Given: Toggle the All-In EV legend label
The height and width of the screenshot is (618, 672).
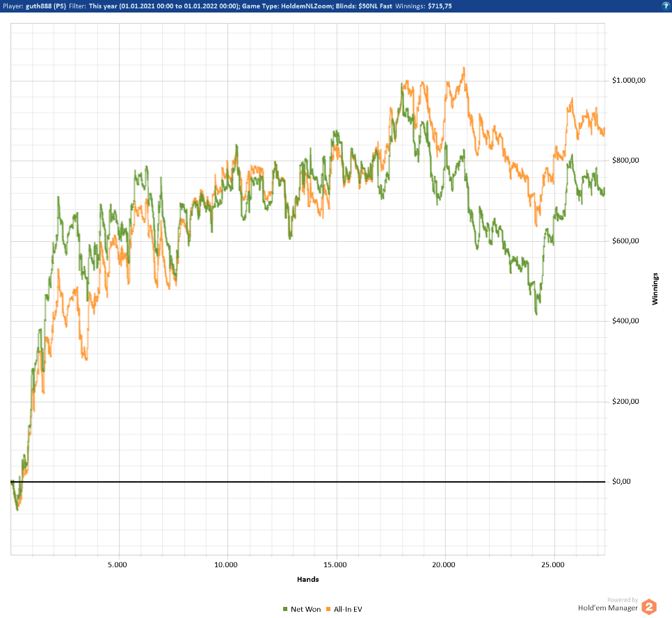Looking at the screenshot, I should point(348,609).
